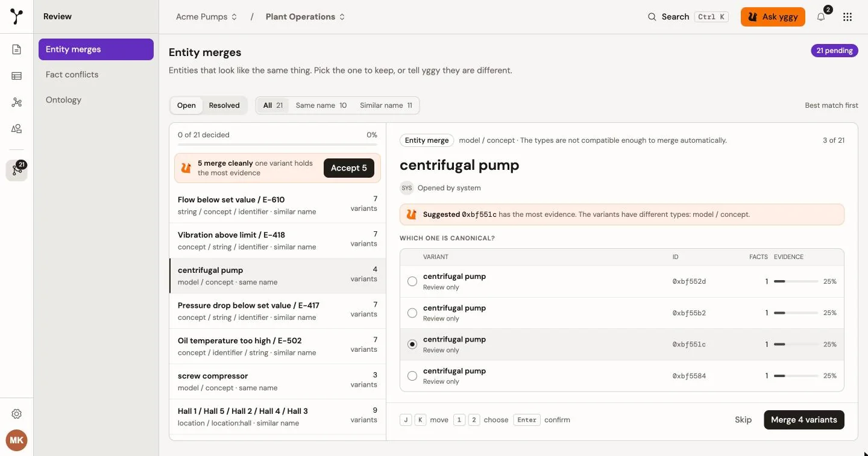
Task: Click the Accept 5 button
Action: point(349,168)
